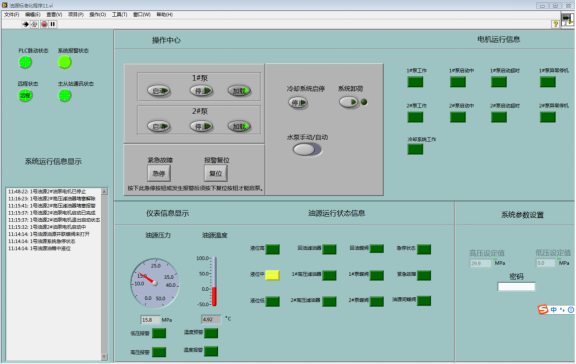Toggle the 1#泵 加载 button

tap(239, 91)
